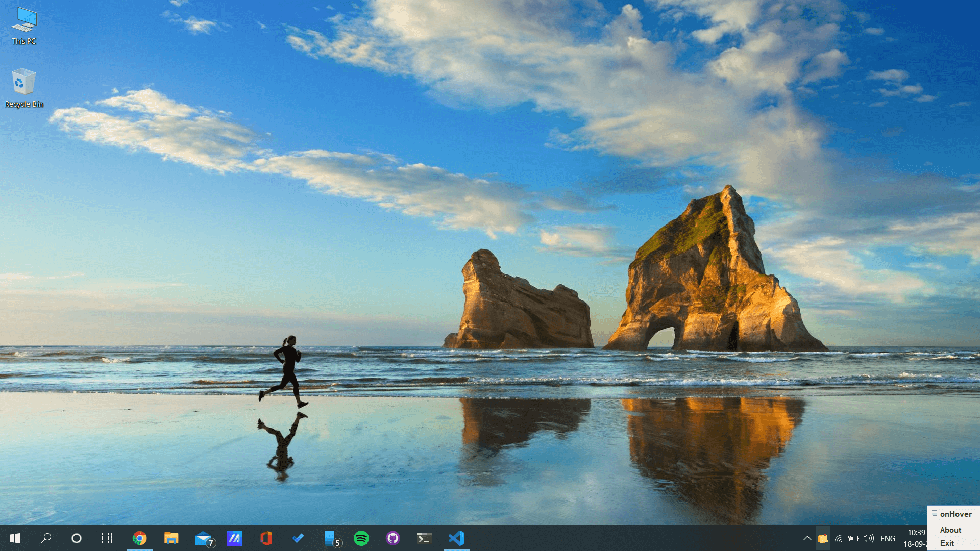Viewport: 980px width, 551px height.
Task: Launch Google Chrome from the taskbar
Action: 140,538
